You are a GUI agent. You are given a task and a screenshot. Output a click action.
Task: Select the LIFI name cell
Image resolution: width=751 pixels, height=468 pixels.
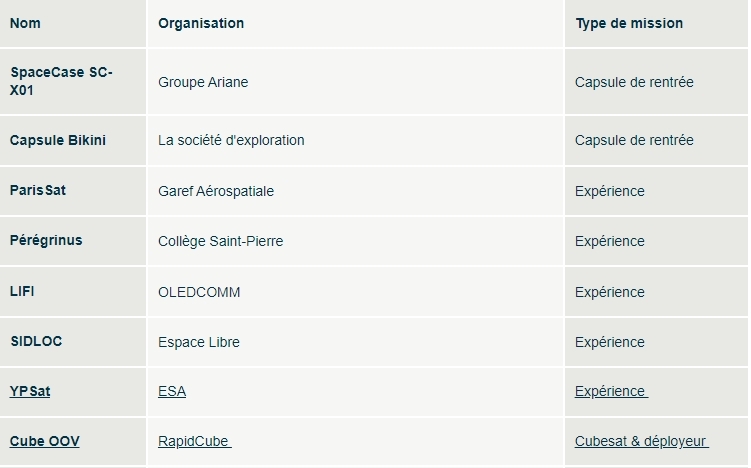point(22,292)
